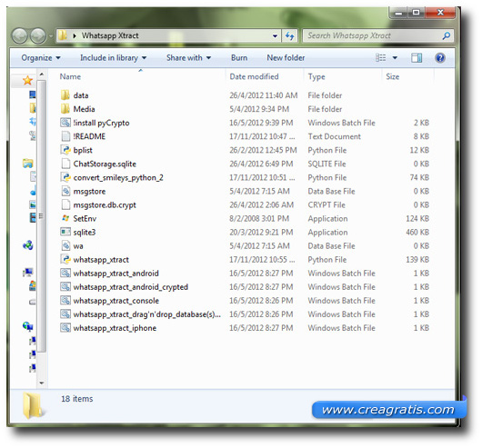Click the 460 KB size value
Viewport: 482px width, 448px height.
(x=417, y=232)
